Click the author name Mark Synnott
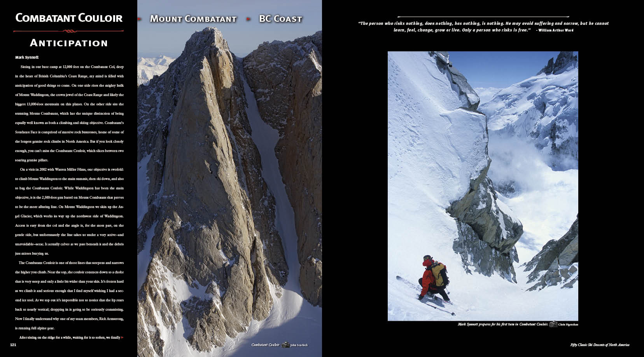 pyautogui.click(x=27, y=58)
